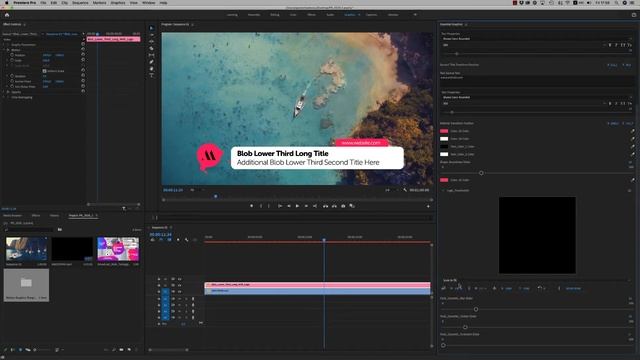Click the Spotlight search icon in menu bar
The height and width of the screenshot is (360, 640).
[617, 3]
